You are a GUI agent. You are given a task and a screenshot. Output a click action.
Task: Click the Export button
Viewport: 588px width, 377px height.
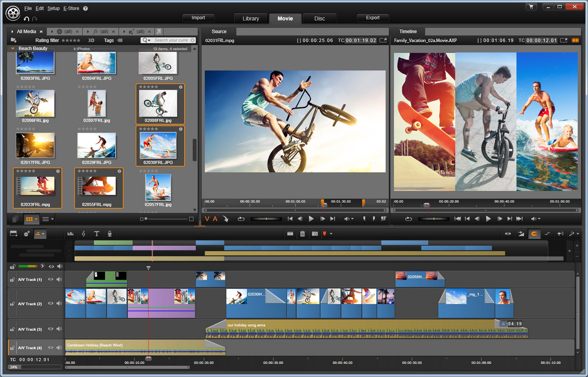372,18
